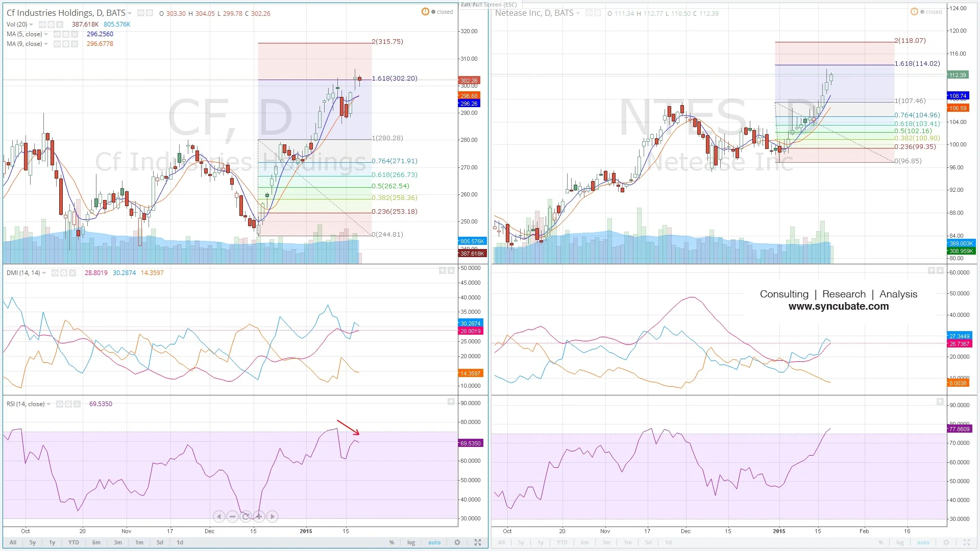Toggle visibility of RSI (14, close)
This screenshot has width=980, height=551.
60,404
